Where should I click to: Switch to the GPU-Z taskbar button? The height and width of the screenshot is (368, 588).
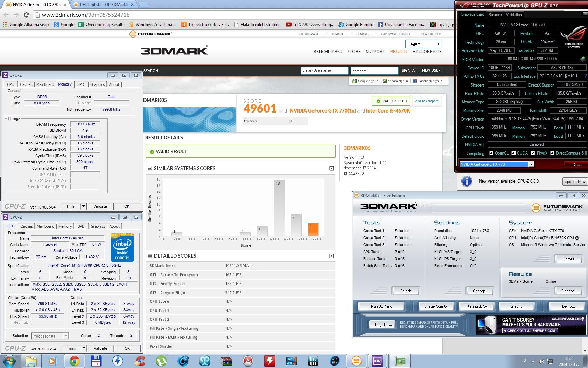tap(400, 361)
